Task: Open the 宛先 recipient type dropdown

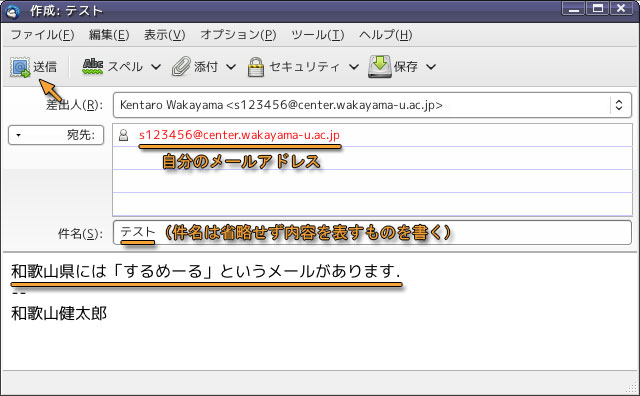Action: click(56, 135)
